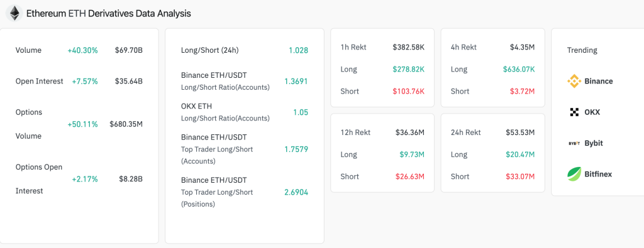Click the Ethereum logo icon
This screenshot has height=248, width=644.
pos(14,14)
